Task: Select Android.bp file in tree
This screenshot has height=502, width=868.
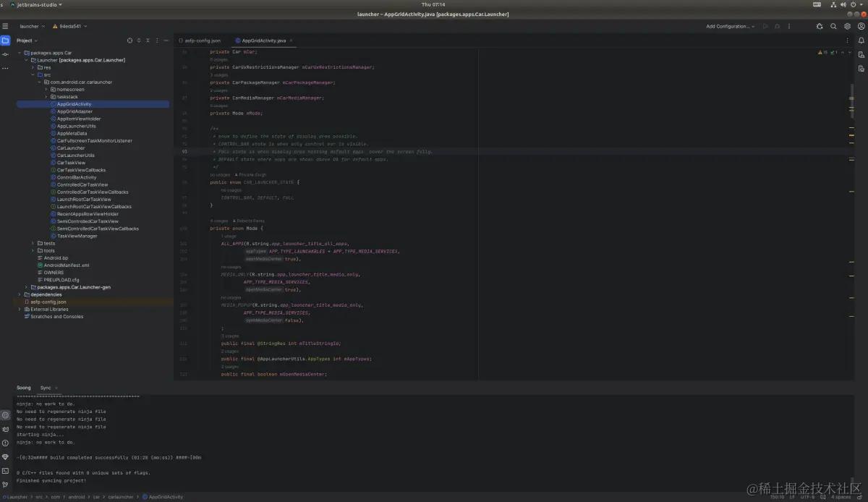Action: click(56, 258)
